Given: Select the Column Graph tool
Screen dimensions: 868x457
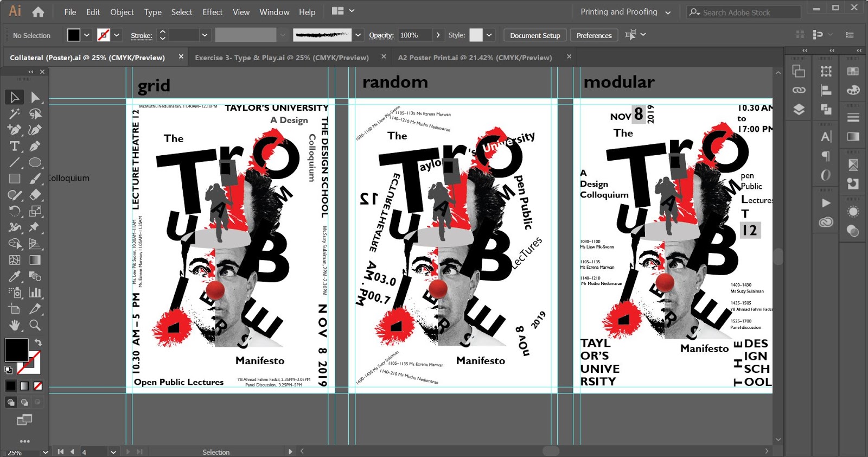Looking at the screenshot, I should pos(35,293).
